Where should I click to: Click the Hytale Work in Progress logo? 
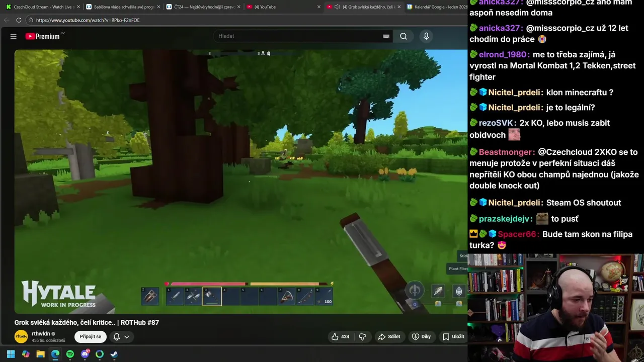click(58, 295)
